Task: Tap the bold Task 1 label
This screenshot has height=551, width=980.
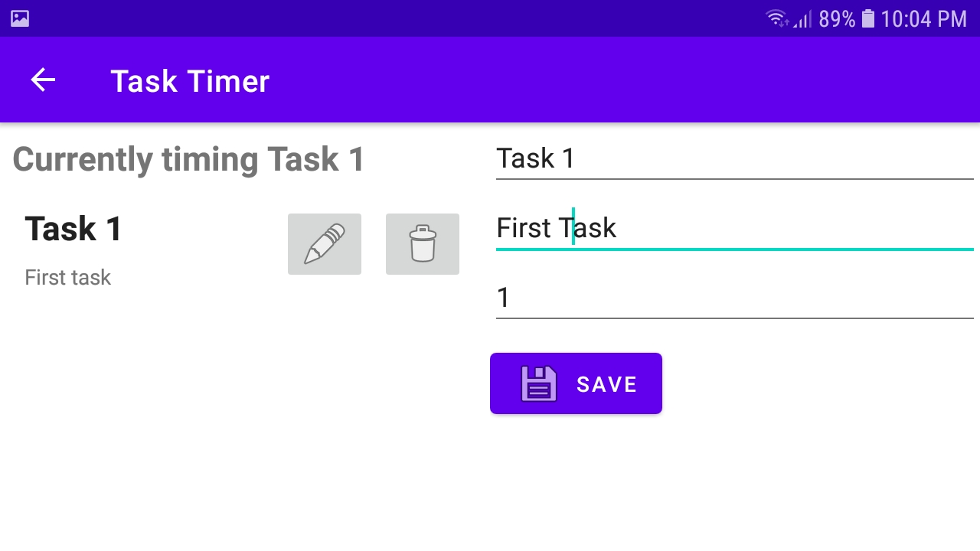Action: point(72,227)
